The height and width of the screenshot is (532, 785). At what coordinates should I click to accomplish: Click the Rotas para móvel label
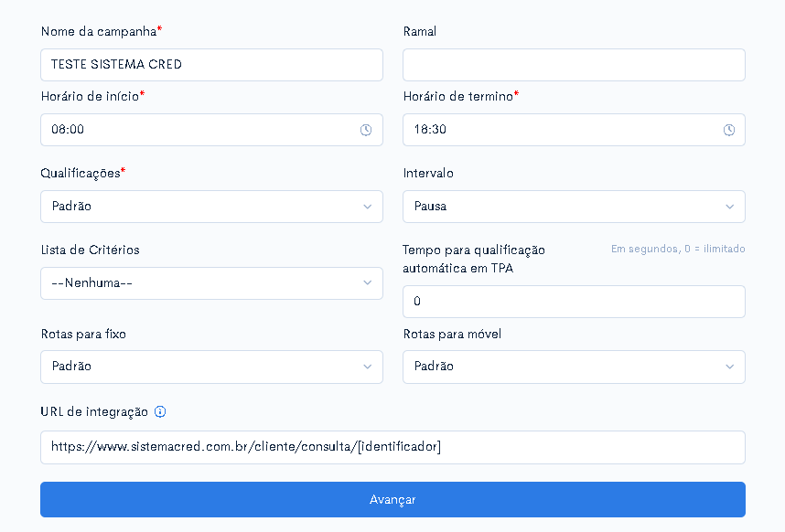(x=452, y=334)
